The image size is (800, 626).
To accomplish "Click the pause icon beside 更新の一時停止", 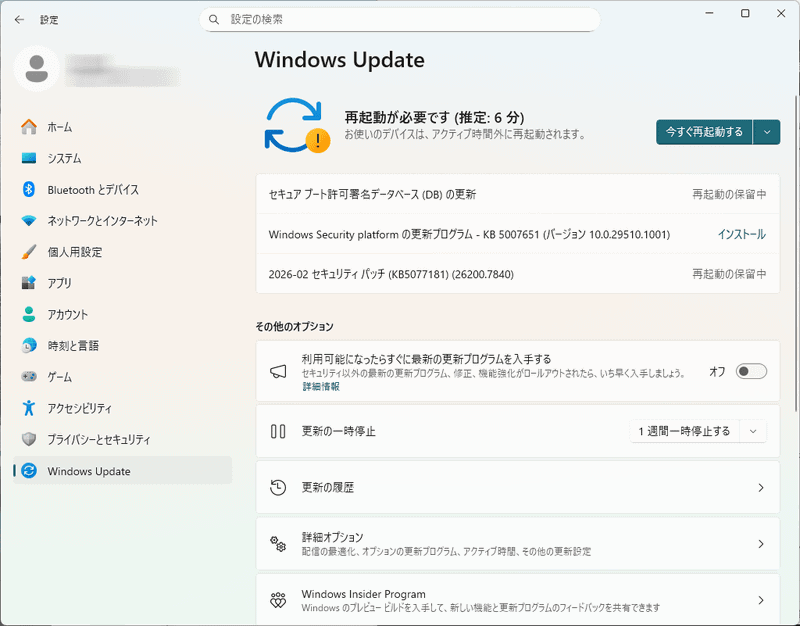I will pyautogui.click(x=278, y=432).
